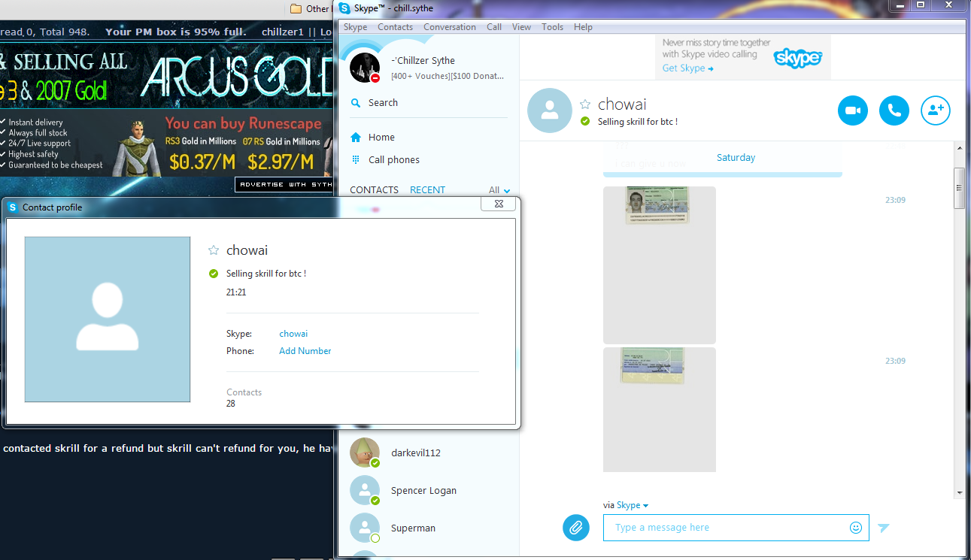Click the Skype icon in Contact profile title bar

click(13, 207)
